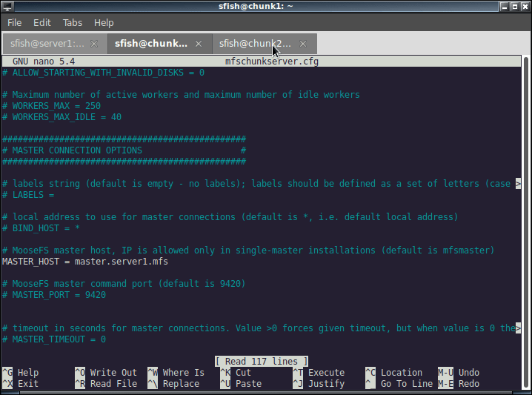This screenshot has height=395, width=532.
Task: Close the sfish@server1 tab
Action: click(x=94, y=44)
